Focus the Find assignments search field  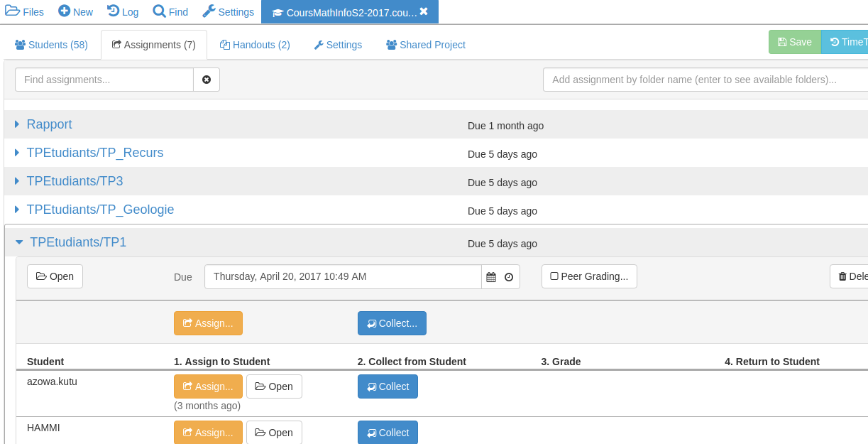pos(104,80)
